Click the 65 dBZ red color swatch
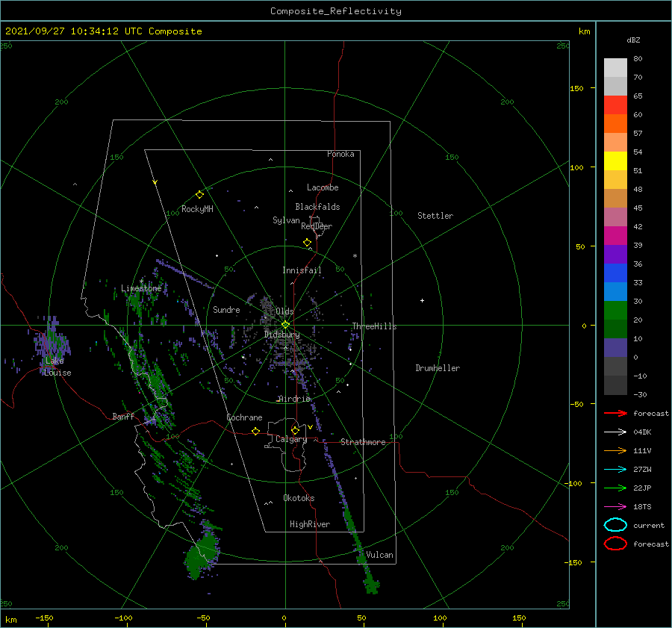Image resolution: width=672 pixels, height=628 pixels. [x=615, y=105]
